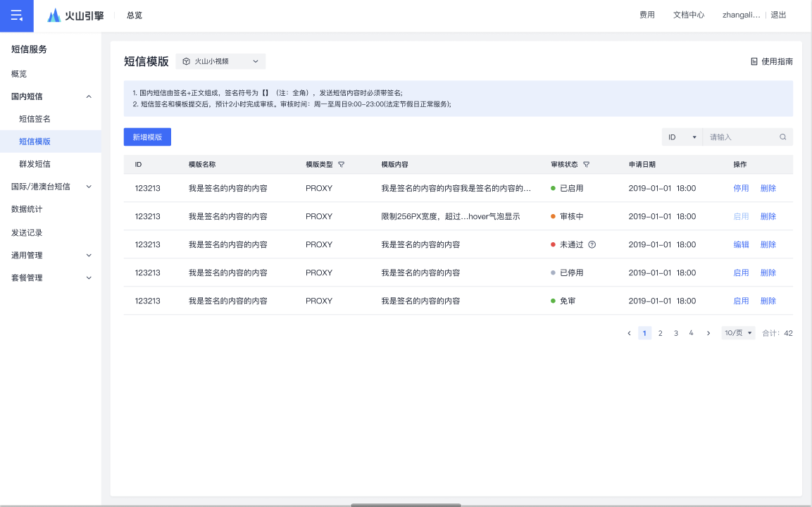
Task: Open zhangali… user account
Action: tap(741, 15)
